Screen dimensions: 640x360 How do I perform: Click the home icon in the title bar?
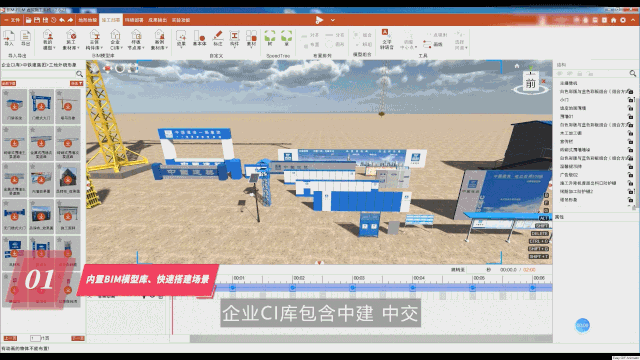click(x=613, y=20)
